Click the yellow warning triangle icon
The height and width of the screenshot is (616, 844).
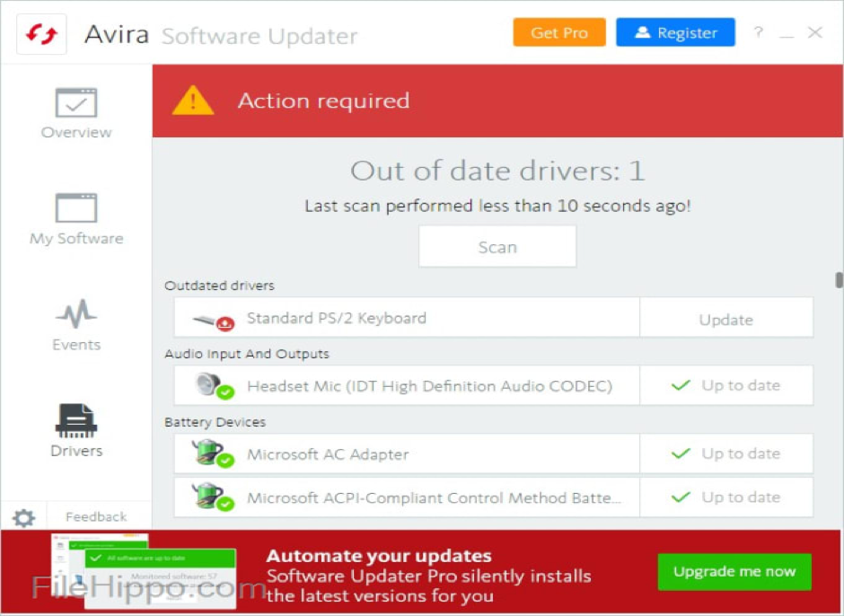(193, 101)
